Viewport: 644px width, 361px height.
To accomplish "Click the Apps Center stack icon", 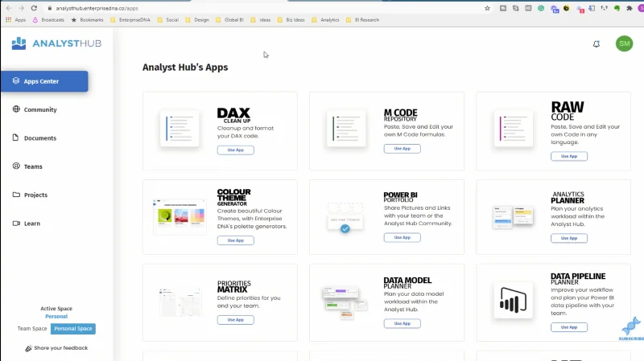I will coord(16,81).
